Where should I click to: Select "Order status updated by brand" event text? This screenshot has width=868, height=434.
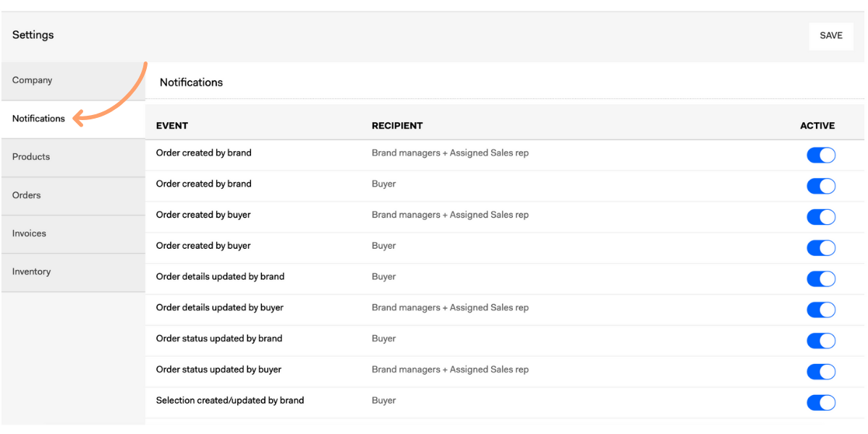(219, 339)
